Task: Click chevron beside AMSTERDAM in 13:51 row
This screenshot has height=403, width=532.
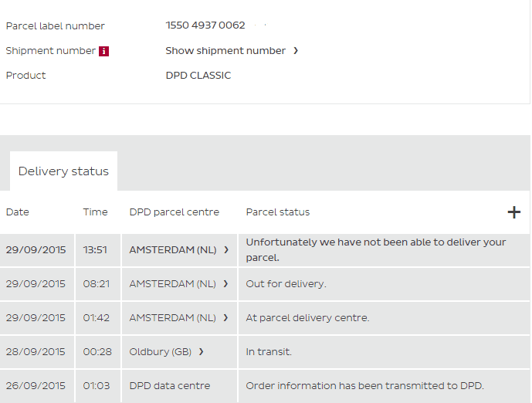Action: (225, 250)
